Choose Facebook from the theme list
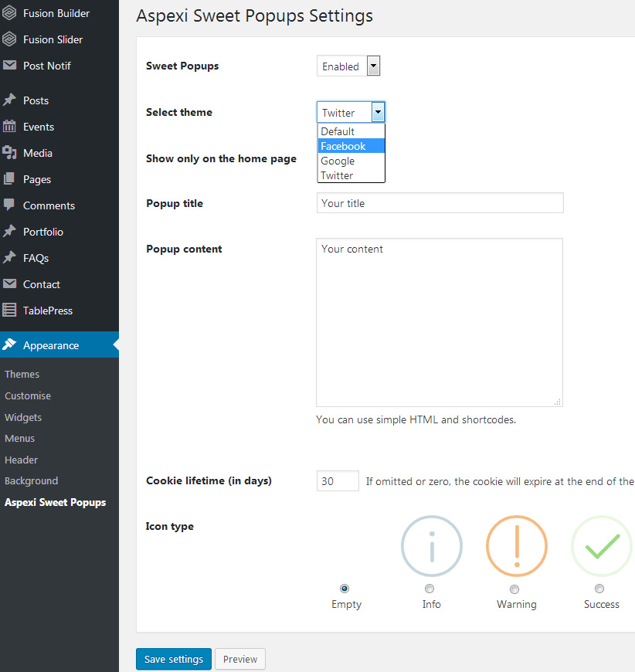The image size is (635, 672). (351, 146)
